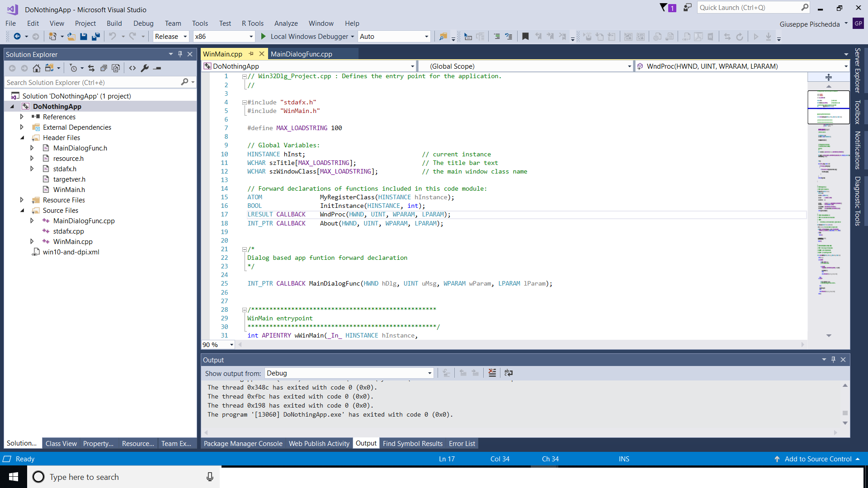The image size is (868, 488).
Task: Click the Save All icon
Action: click(x=96, y=37)
